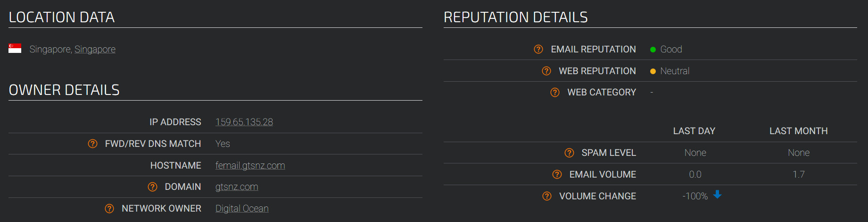Click help icon beside Spam Level
Image resolution: width=868 pixels, height=222 pixels.
click(x=569, y=153)
